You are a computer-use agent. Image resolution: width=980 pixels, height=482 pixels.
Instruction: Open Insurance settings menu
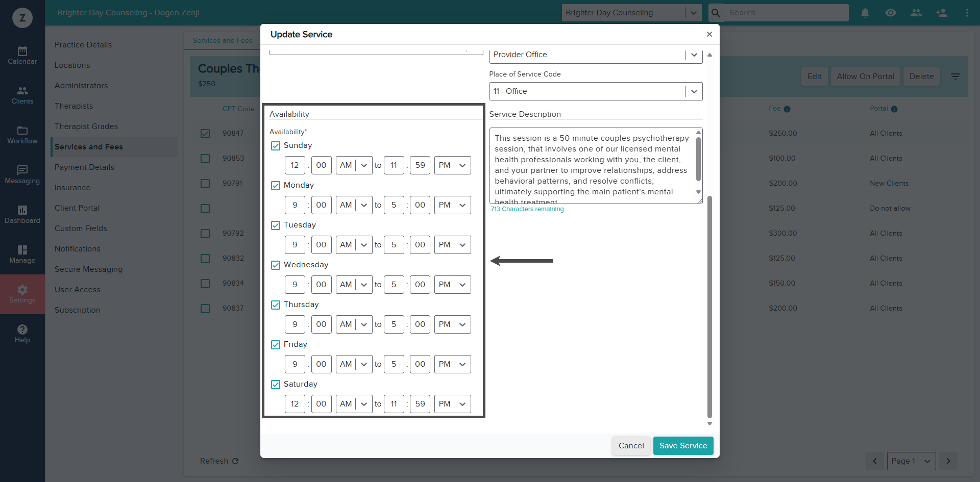pos(72,188)
